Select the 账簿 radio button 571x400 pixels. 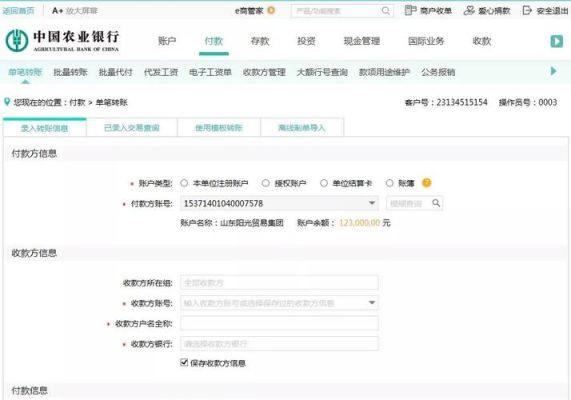[390, 183]
